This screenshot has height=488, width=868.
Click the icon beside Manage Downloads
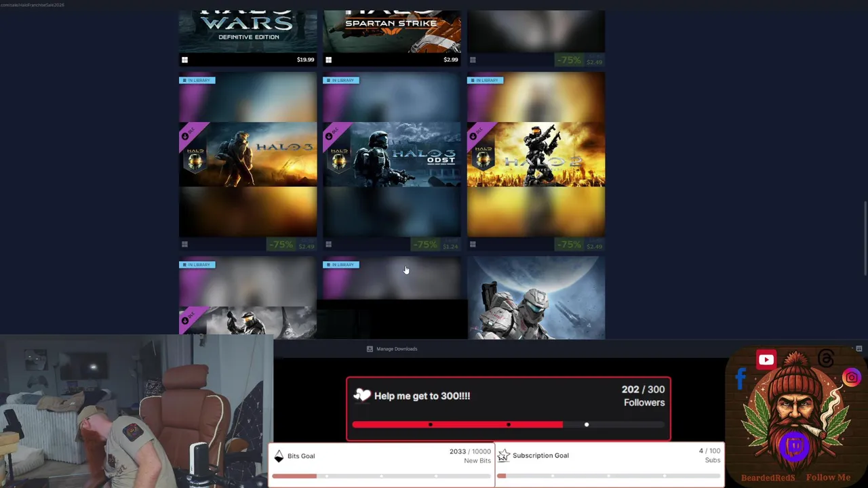tap(370, 349)
